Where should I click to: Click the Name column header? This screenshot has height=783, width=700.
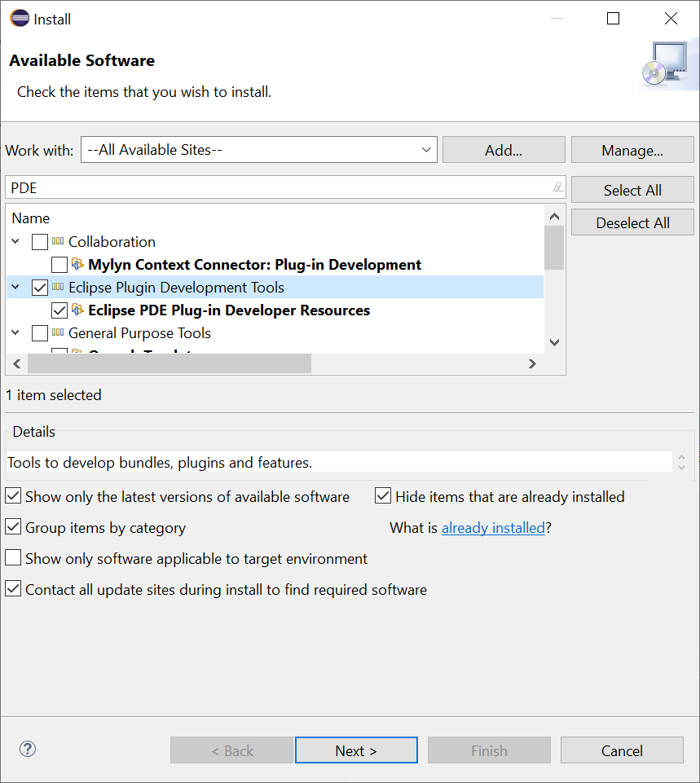[31, 218]
